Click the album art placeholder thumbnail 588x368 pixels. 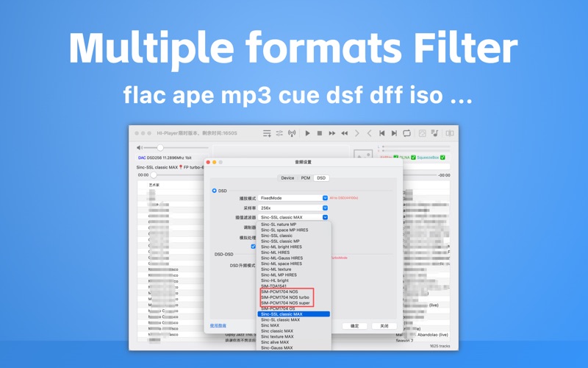[x=363, y=155]
